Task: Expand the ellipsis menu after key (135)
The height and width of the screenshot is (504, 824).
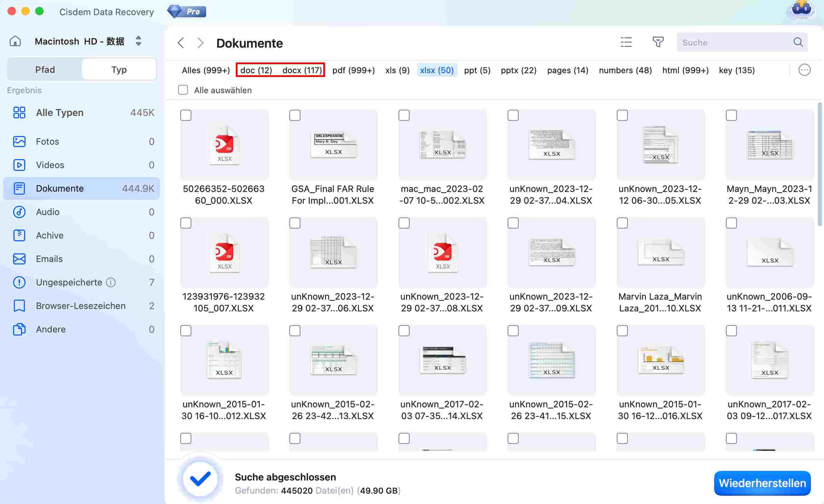Action: tap(805, 70)
